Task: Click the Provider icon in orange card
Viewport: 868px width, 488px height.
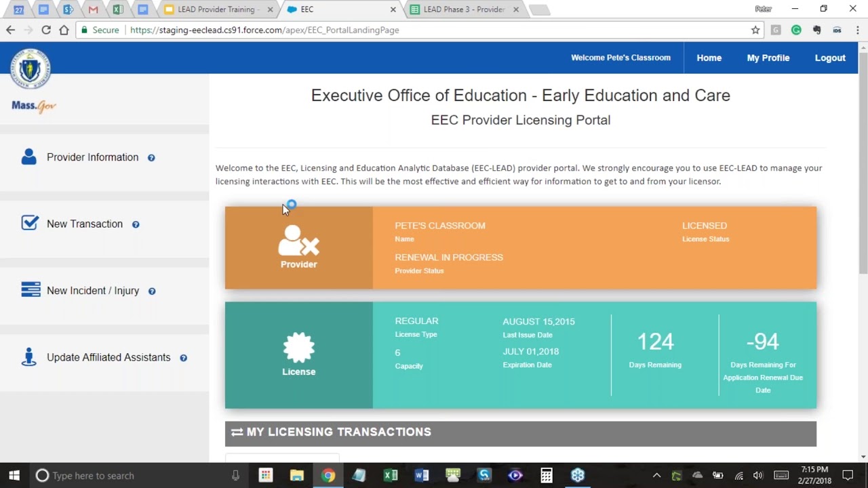Action: click(x=298, y=241)
